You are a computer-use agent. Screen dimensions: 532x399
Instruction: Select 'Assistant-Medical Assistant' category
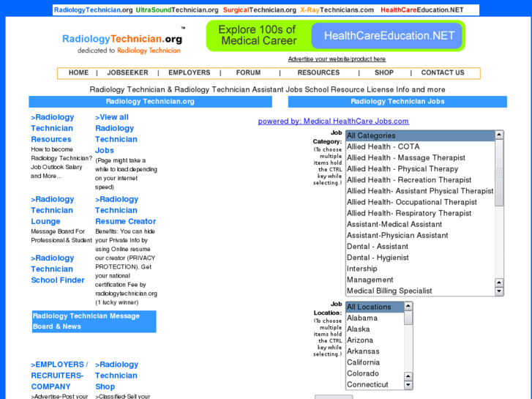420,225
